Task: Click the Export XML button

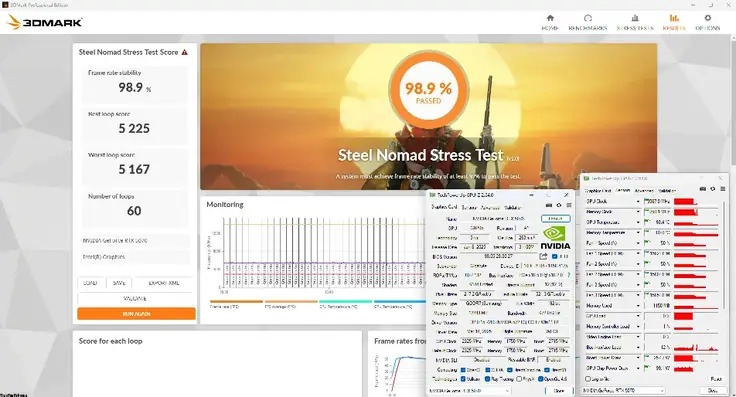Action: 163,283
